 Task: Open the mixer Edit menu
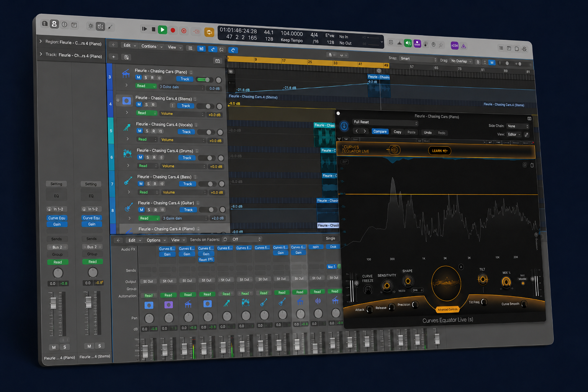click(134, 240)
